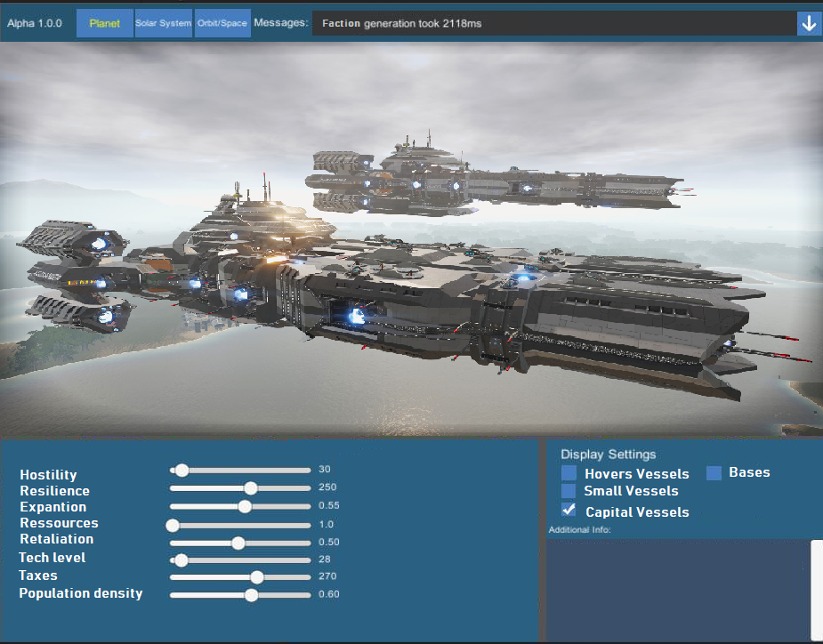
Task: Click the Taxes slider handle
Action: pyautogui.click(x=257, y=577)
